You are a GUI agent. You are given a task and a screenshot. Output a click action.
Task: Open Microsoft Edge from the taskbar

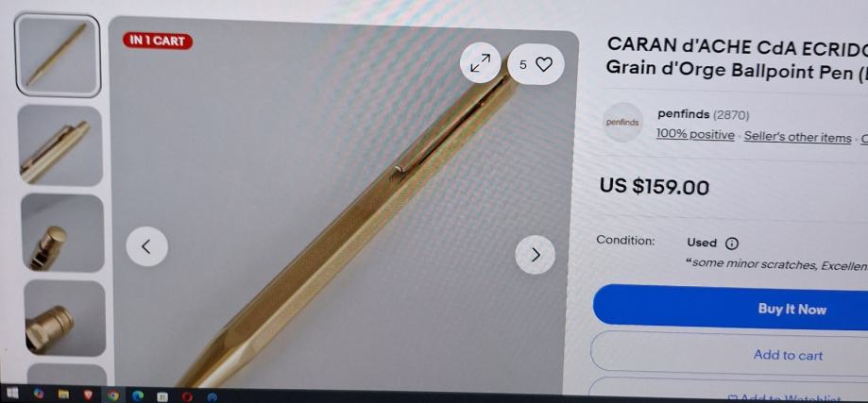point(138,395)
